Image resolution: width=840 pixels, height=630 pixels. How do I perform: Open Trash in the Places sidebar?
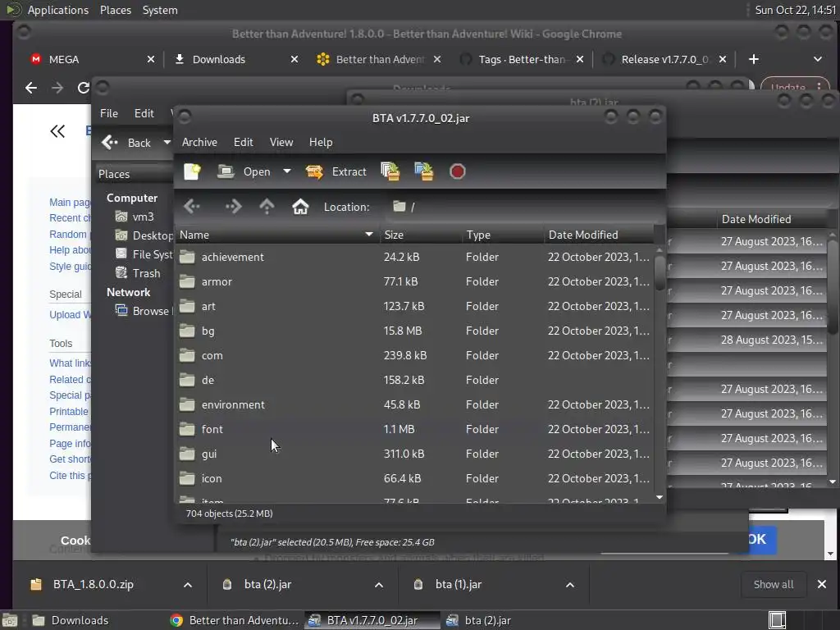pos(138,273)
